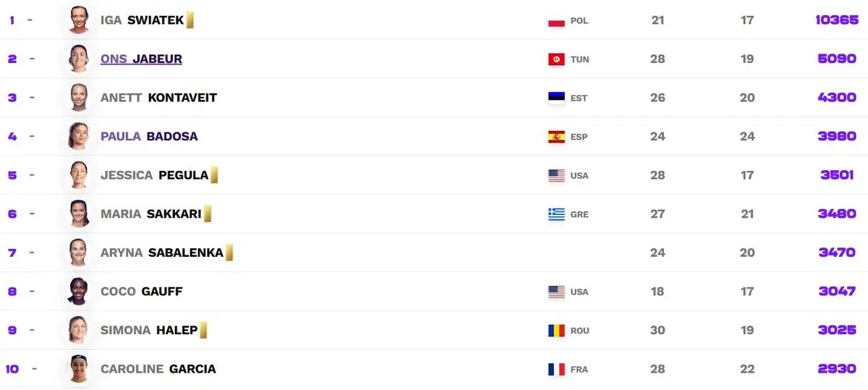
Task: Click the gold badge next to Maria Sakkari
Action: pyautogui.click(x=208, y=213)
